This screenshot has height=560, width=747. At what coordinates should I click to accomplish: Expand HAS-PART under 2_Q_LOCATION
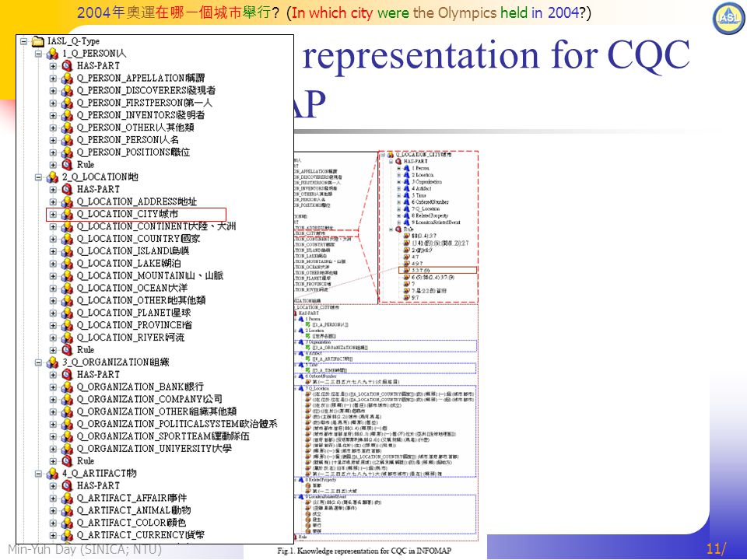coord(53,190)
